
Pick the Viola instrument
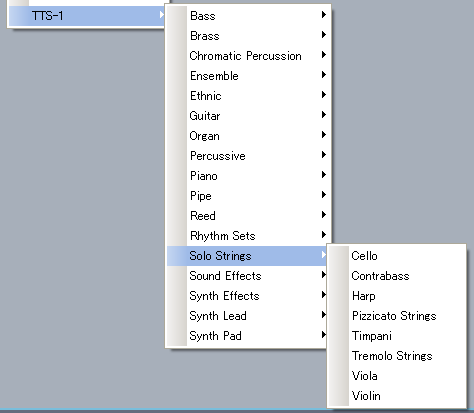pos(397,376)
